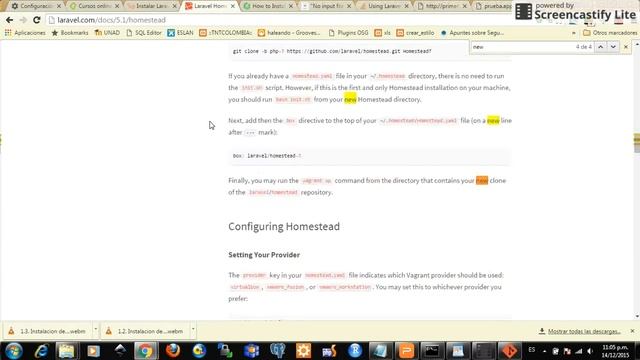Screen dimensions: 640x360
Task: Open dropdown for 1.2. Instalacion download
Action: click(193, 329)
